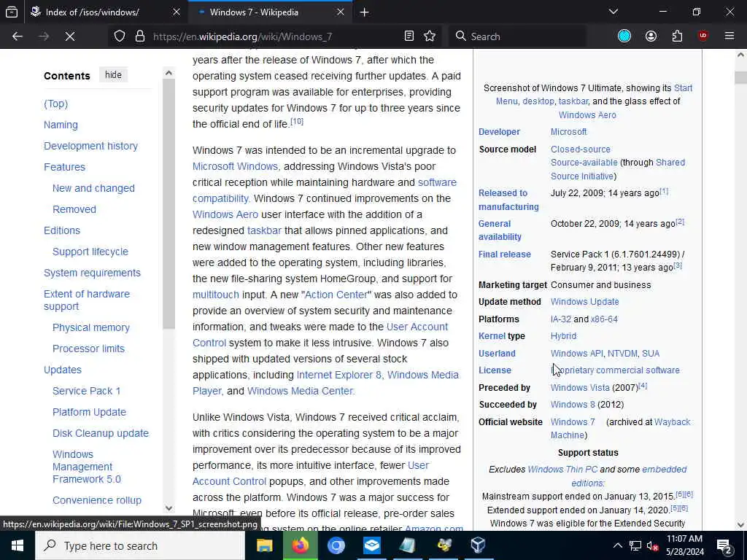
Task: Open the Firefox View icon
Action: [x=12, y=12]
